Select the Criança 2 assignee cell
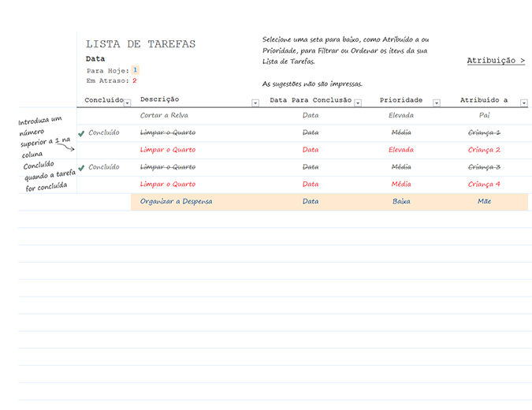The width and height of the screenshot is (532, 410). point(484,150)
